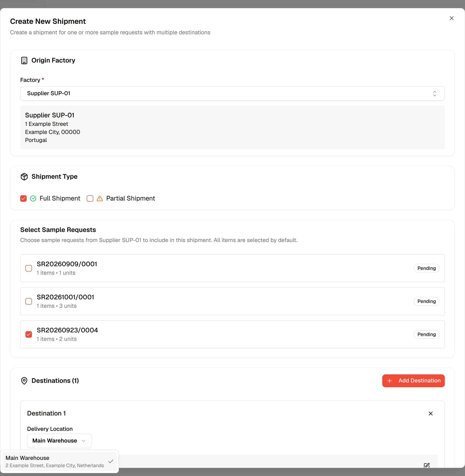This screenshot has width=465, height=476.
Task: Click the Destination 1 heading
Action: pos(46,413)
